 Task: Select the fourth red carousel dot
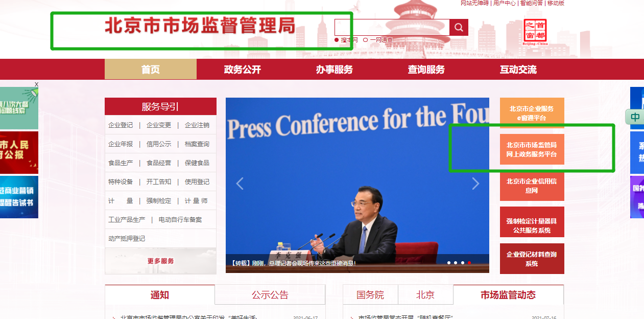pyautogui.click(x=469, y=263)
